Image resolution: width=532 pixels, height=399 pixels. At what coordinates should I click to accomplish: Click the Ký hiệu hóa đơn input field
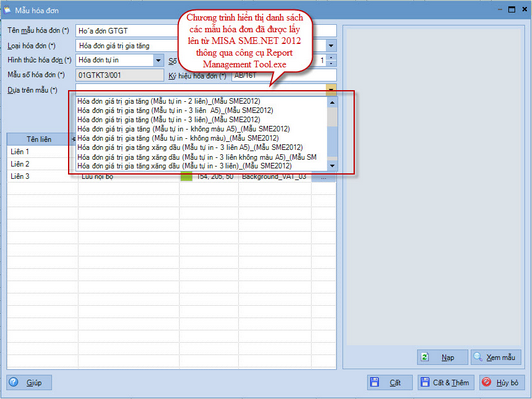(284, 75)
